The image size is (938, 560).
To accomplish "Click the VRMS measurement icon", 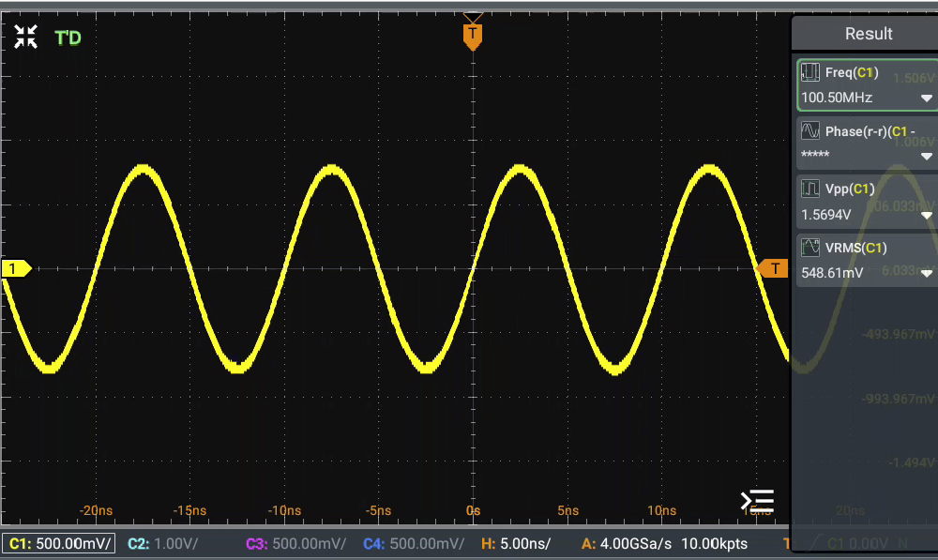I will pyautogui.click(x=810, y=248).
